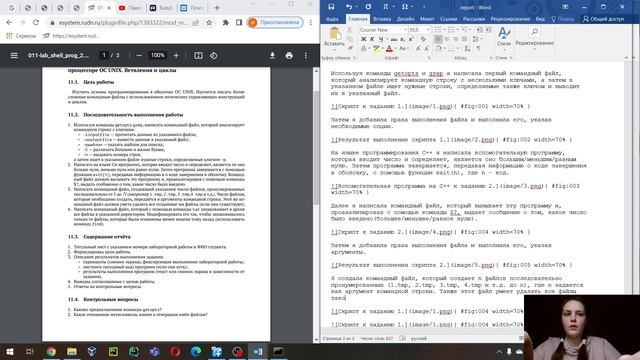Image resolution: width=640 pixels, height=360 pixels.
Task: Open the File (Файл) tab in Word
Action: click(332, 19)
